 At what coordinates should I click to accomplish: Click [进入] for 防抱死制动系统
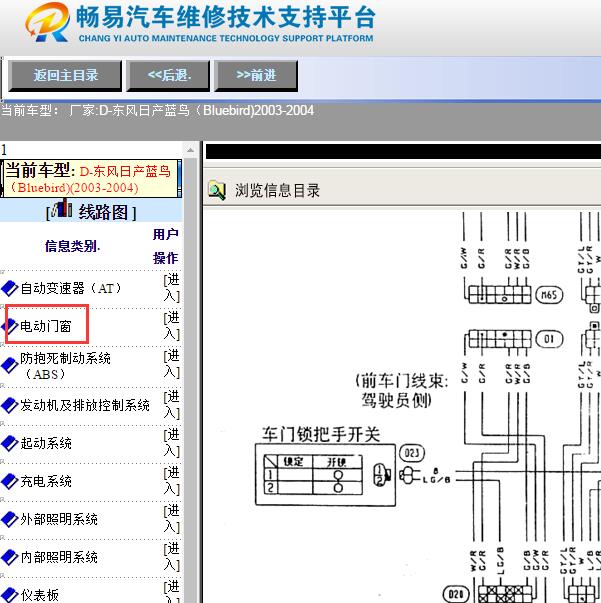[x=171, y=364]
